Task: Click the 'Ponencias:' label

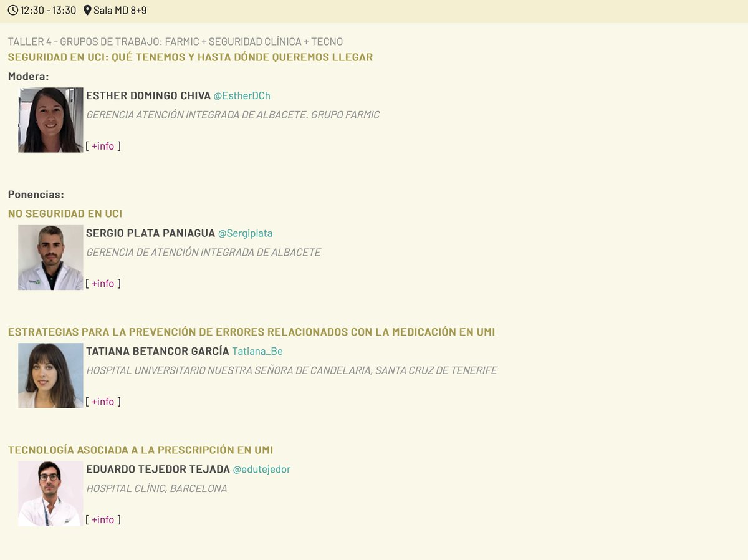Action: (36, 195)
